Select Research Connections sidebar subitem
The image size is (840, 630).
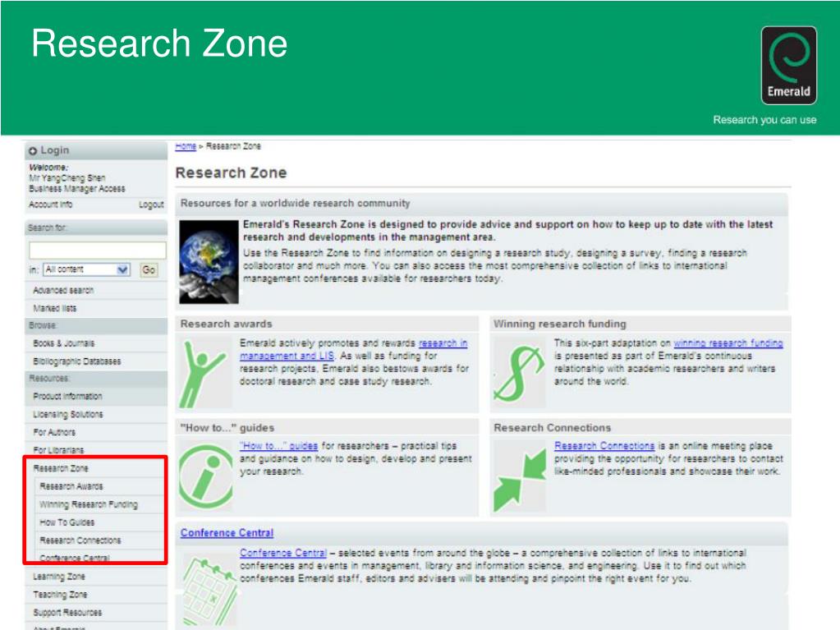click(x=80, y=540)
